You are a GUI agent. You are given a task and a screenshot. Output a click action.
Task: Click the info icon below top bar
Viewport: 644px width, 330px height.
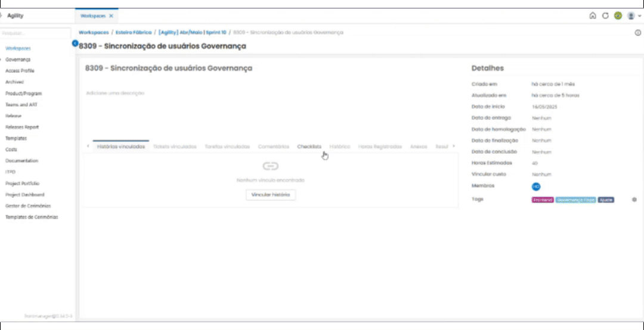(x=638, y=33)
